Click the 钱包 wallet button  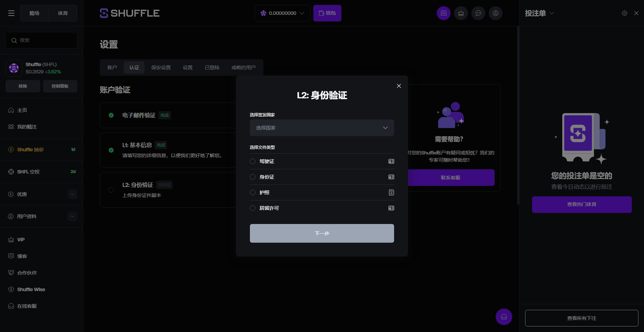327,13
